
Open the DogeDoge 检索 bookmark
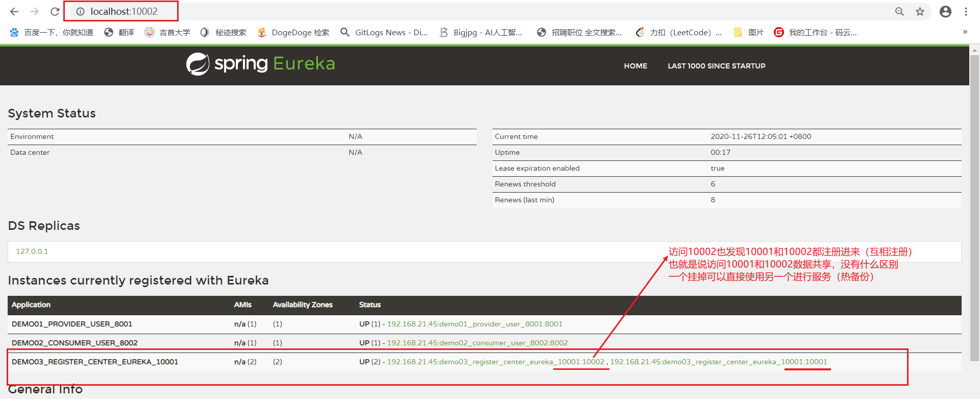tap(293, 32)
